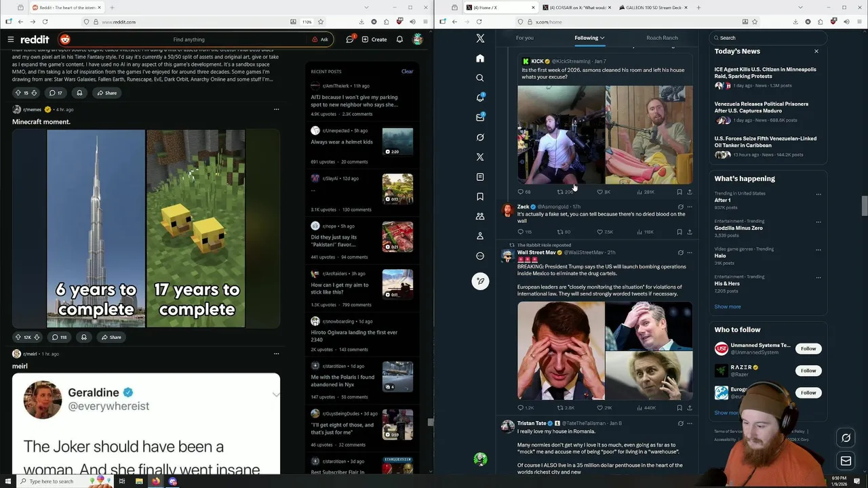
Task: Follow the RAZER account
Action: point(808,371)
